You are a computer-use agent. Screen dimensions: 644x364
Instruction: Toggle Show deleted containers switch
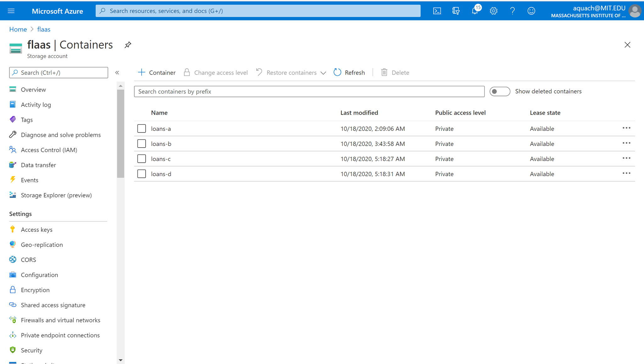499,92
